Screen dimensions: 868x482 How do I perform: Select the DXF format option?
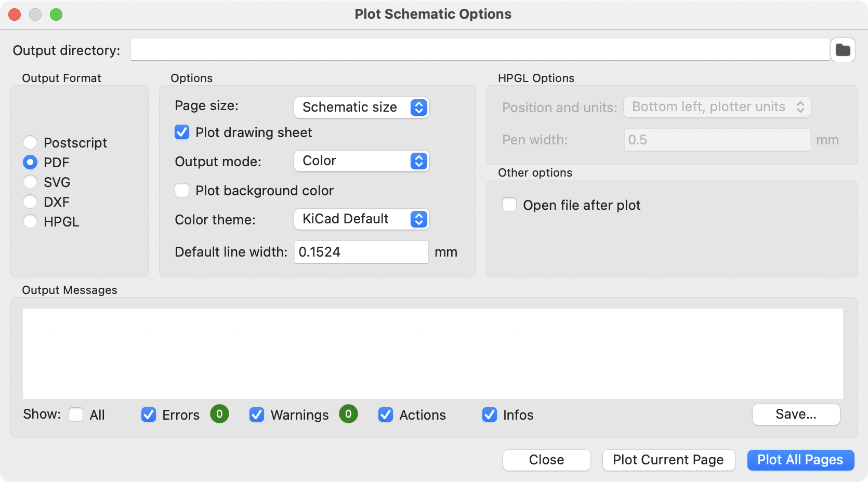coord(30,202)
